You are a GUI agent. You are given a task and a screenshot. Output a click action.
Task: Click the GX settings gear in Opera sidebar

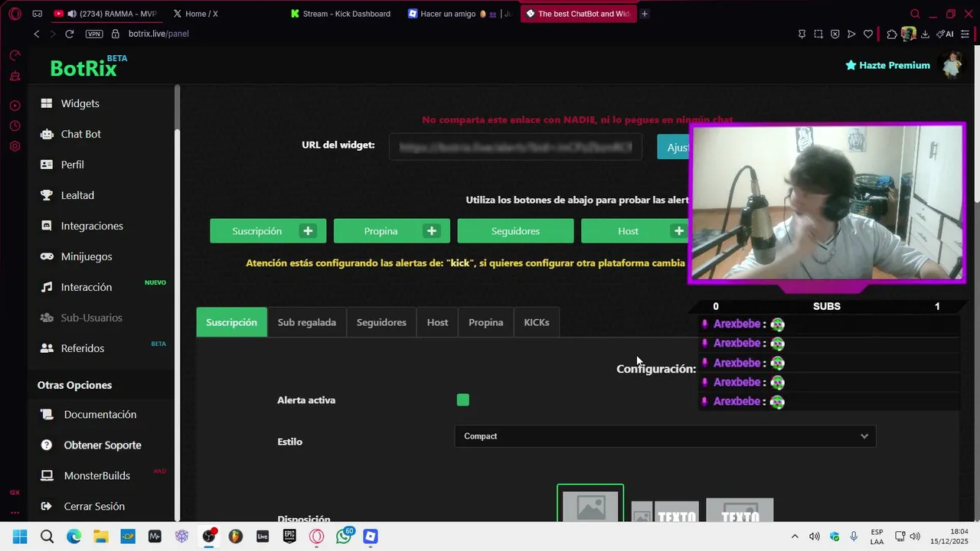coord(15,146)
